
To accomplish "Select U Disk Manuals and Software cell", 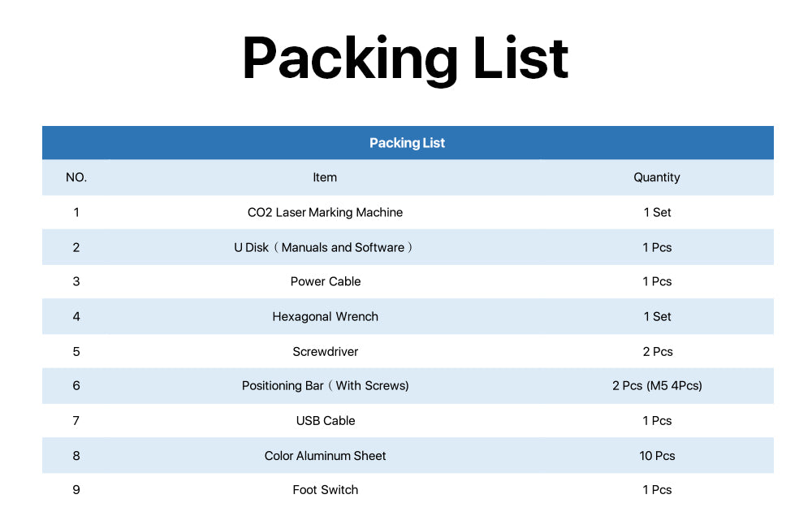I will pyautogui.click(x=323, y=248).
